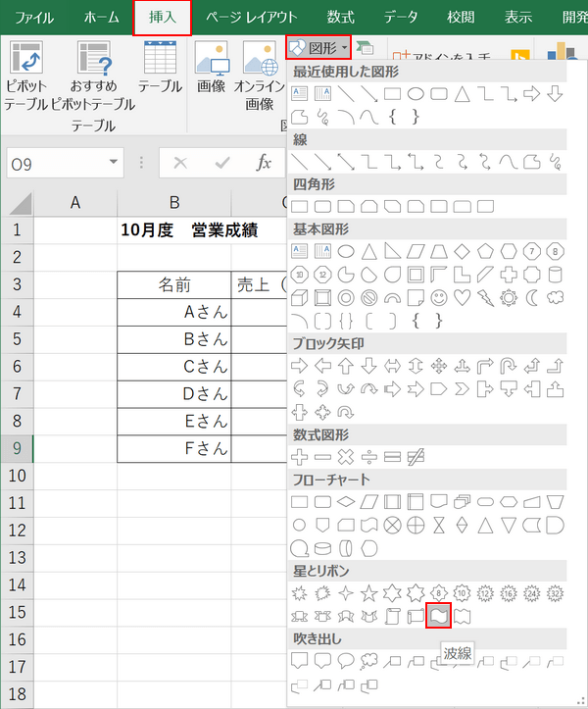Click the Online Pictures button

click(260, 76)
